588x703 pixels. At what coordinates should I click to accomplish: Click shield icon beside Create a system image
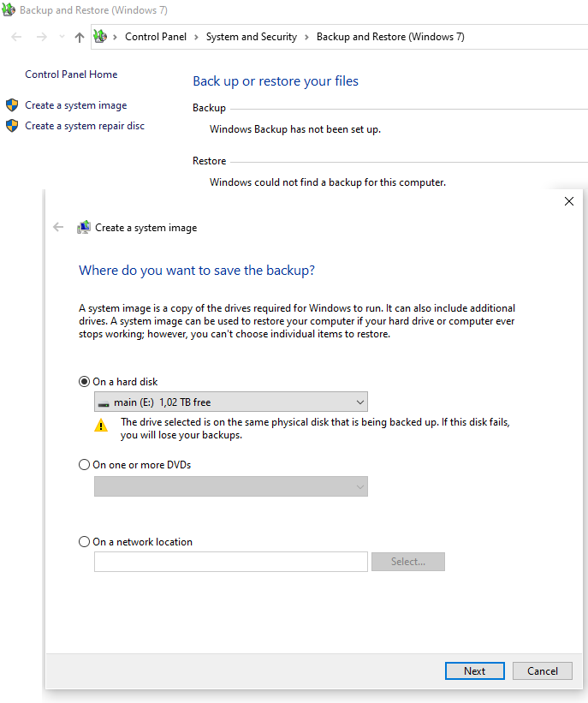tap(12, 105)
